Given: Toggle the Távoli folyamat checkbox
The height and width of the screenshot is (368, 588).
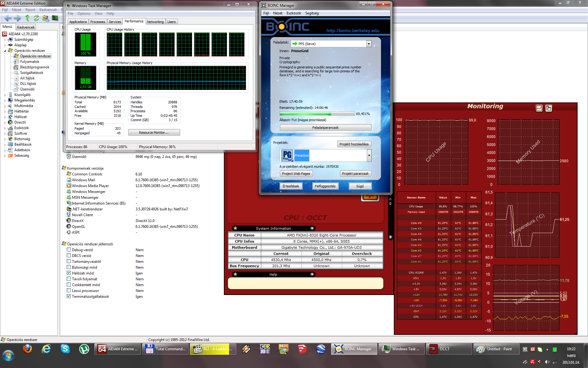Looking at the screenshot, I should coord(69,279).
